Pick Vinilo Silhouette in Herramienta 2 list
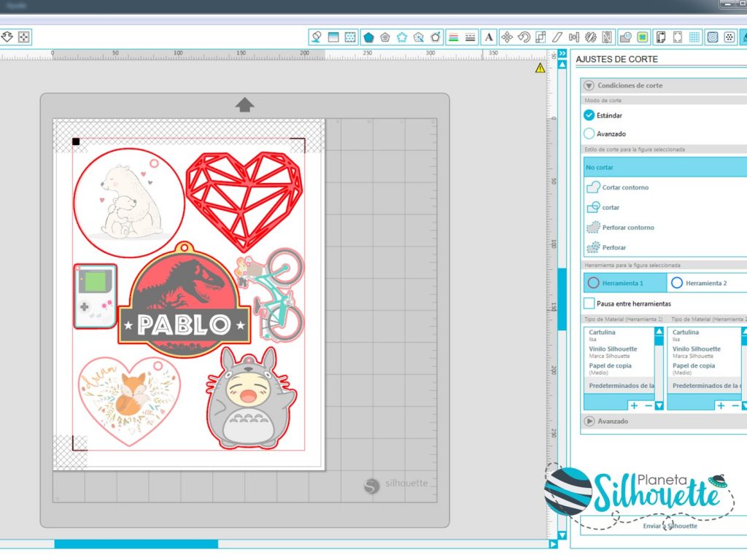The height and width of the screenshot is (560, 747). click(704, 352)
